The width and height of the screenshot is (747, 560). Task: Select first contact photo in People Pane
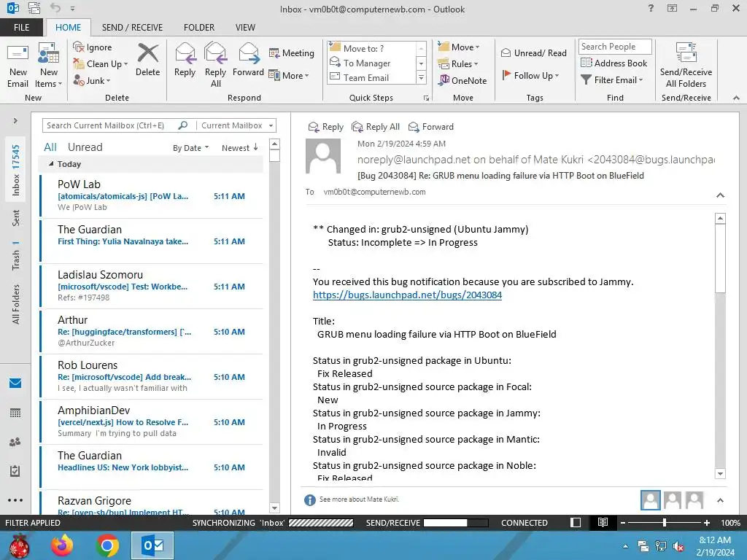pos(650,500)
